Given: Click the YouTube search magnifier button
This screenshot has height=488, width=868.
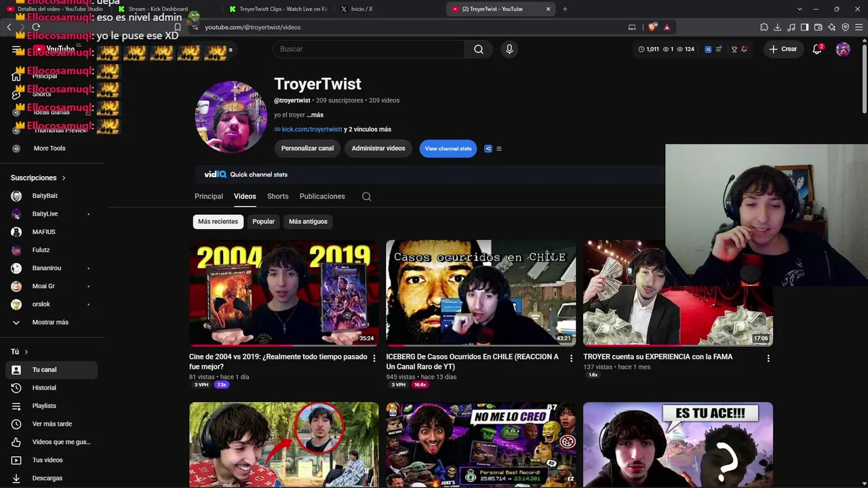Looking at the screenshot, I should coord(479,49).
